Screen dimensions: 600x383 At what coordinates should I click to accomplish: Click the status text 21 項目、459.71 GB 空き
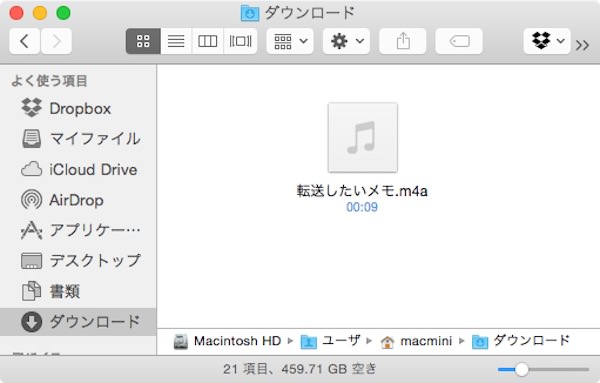tap(300, 369)
